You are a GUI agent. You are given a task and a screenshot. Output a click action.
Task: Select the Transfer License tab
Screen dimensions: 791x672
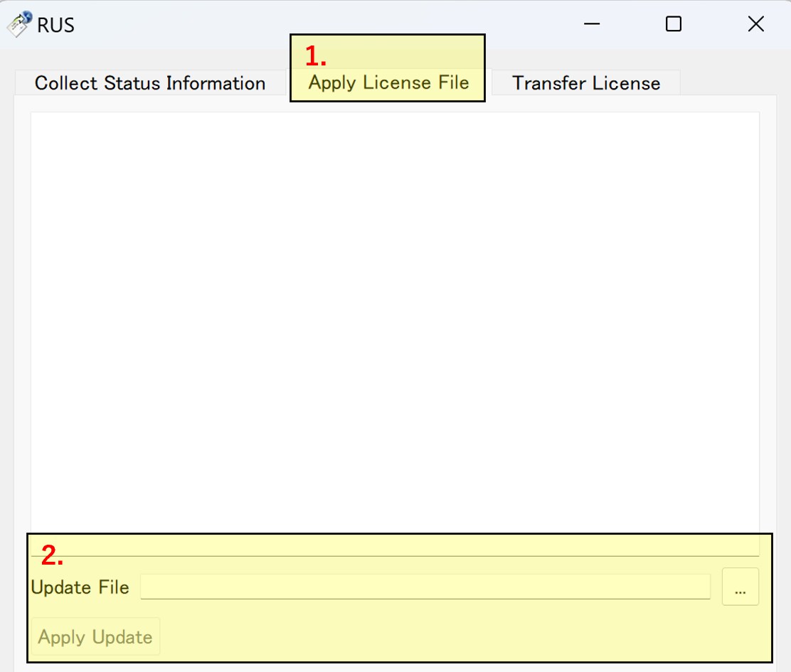585,82
